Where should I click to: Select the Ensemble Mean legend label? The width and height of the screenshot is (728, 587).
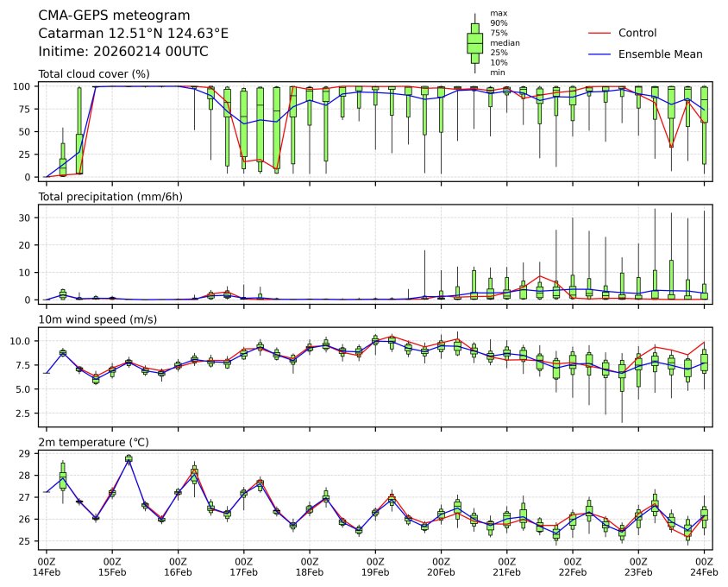point(660,54)
